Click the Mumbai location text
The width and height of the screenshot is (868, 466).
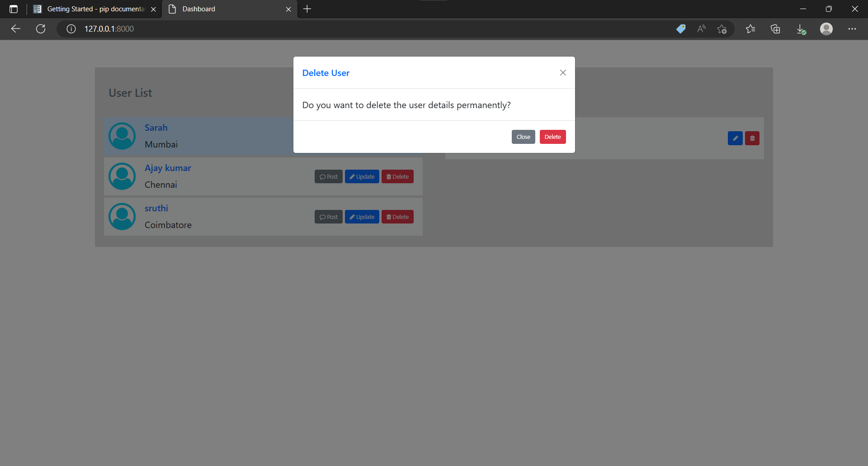pyautogui.click(x=161, y=144)
